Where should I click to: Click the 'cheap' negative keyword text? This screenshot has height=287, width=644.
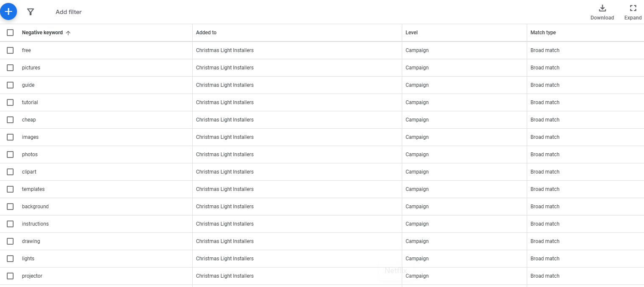[x=29, y=120]
